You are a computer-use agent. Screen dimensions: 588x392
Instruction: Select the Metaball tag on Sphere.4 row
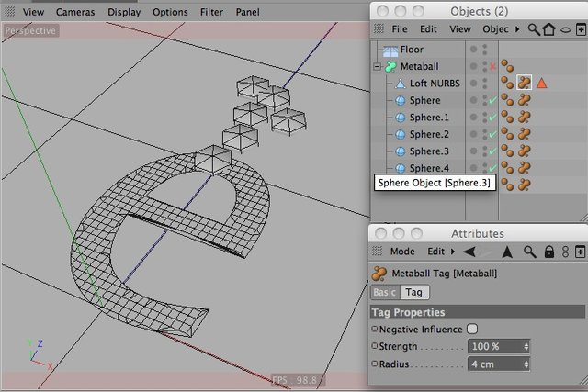pos(525,167)
